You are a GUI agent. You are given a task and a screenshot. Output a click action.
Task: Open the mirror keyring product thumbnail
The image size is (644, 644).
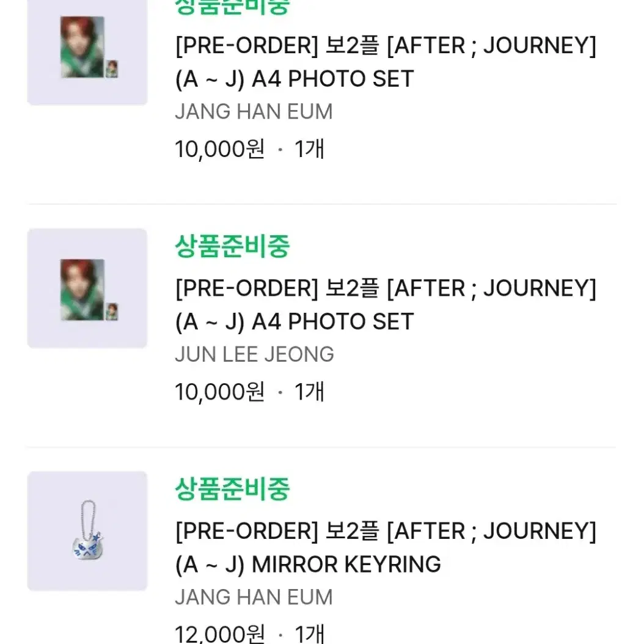coord(87,531)
